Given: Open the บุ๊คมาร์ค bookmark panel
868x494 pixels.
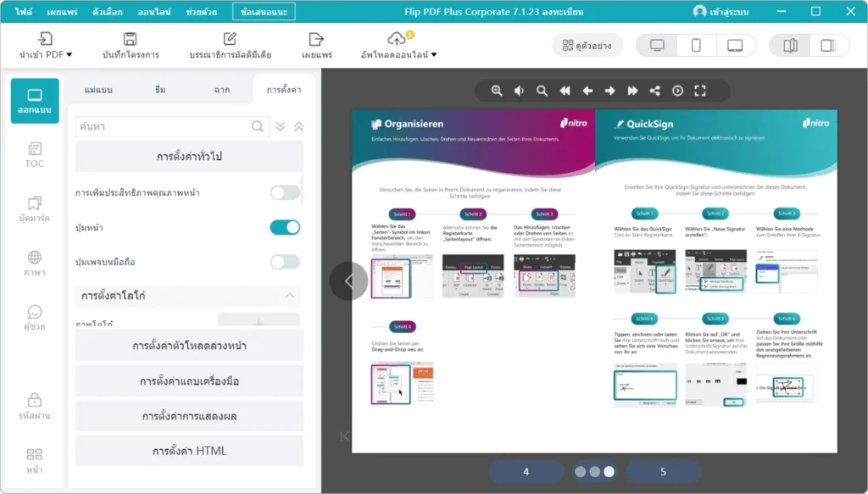Looking at the screenshot, I should (x=35, y=208).
